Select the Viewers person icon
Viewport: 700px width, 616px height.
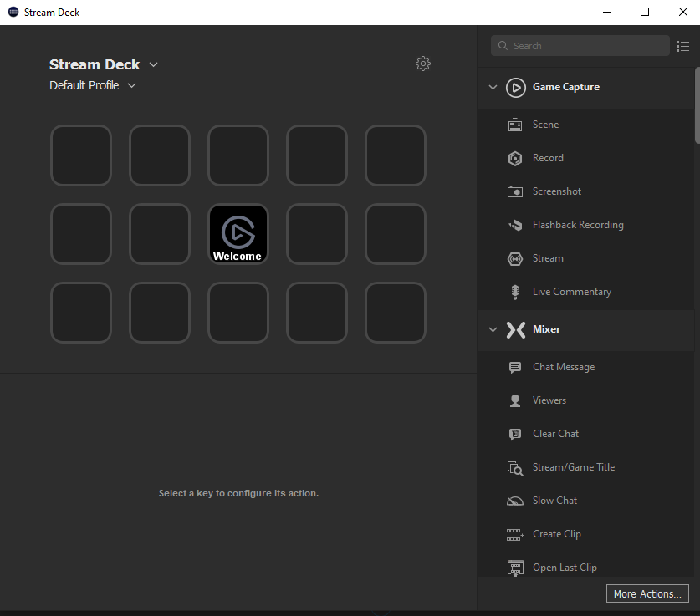515,401
